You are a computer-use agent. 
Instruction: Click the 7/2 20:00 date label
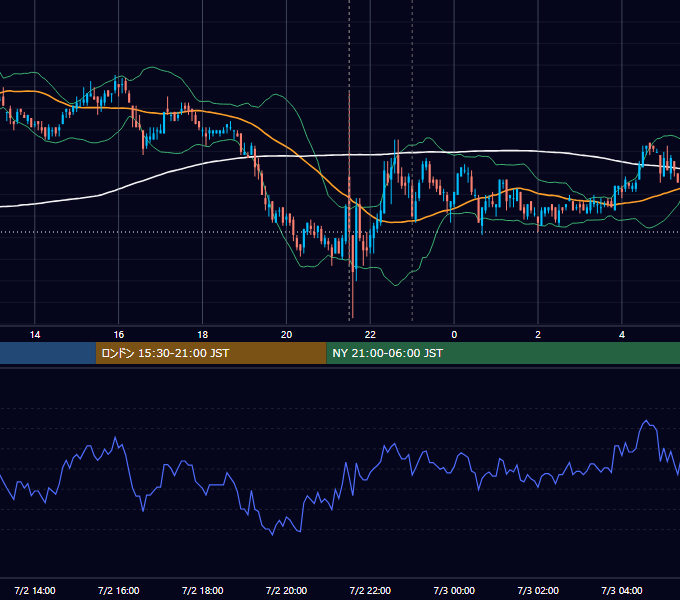tap(286, 590)
